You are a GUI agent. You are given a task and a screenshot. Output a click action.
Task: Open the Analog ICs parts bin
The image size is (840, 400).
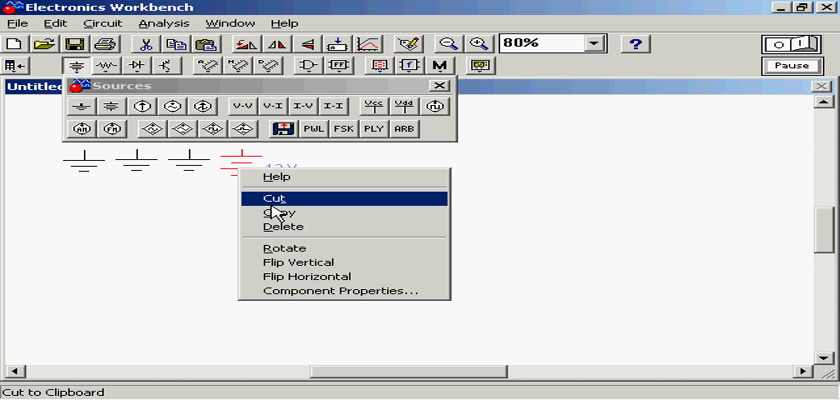[208, 66]
